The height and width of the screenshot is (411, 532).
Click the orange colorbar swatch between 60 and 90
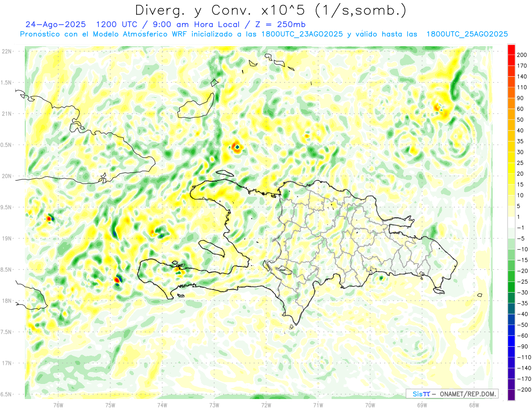511,103
